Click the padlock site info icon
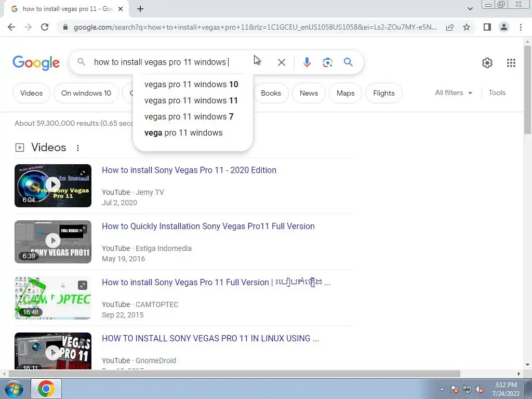532x399 pixels. pos(65,27)
